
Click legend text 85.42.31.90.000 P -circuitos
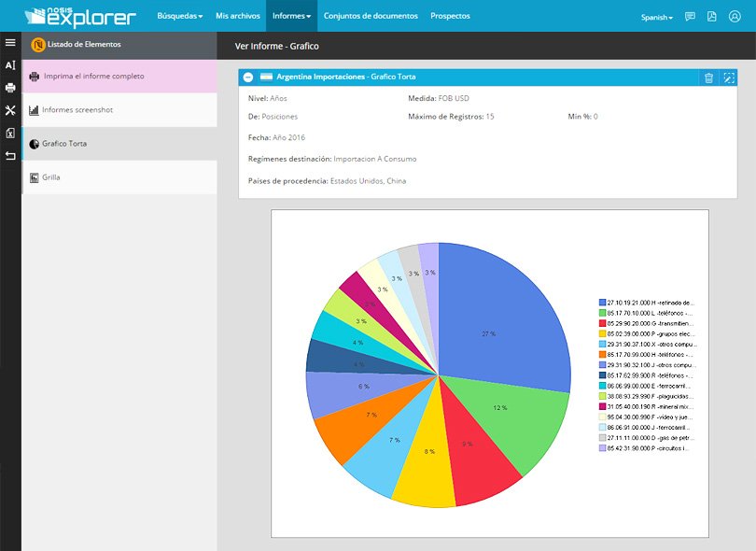coord(648,448)
